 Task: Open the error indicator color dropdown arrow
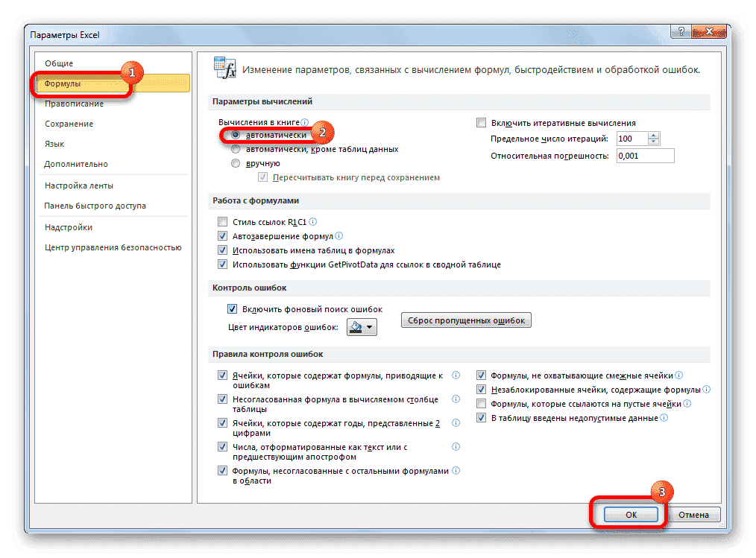(368, 326)
